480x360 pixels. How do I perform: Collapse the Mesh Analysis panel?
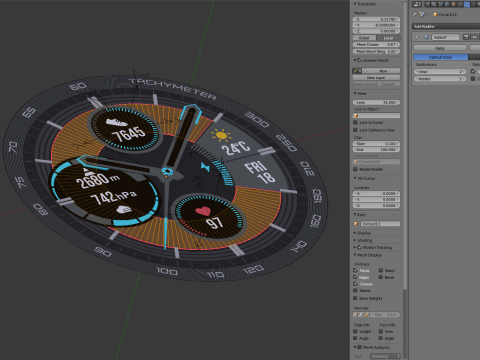point(355,347)
